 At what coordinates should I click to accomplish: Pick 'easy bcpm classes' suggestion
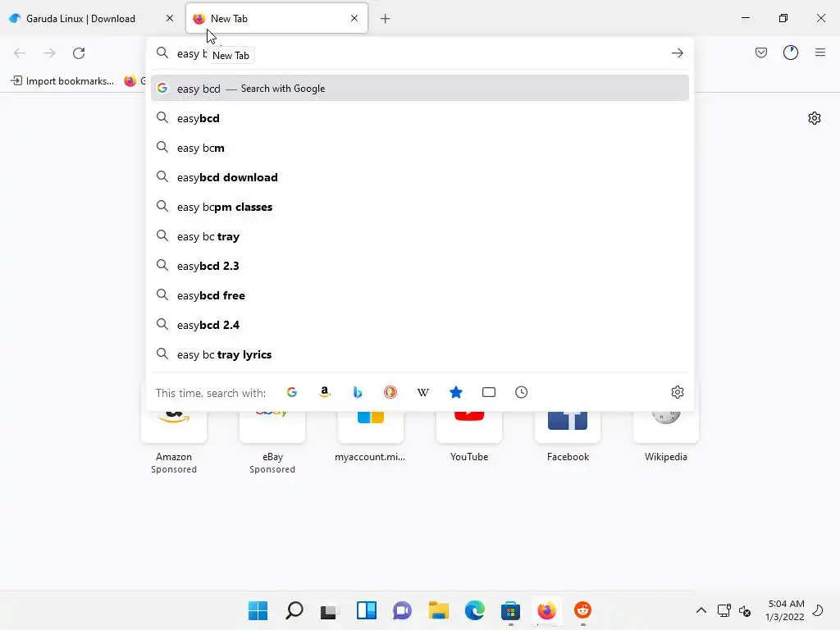point(419,207)
